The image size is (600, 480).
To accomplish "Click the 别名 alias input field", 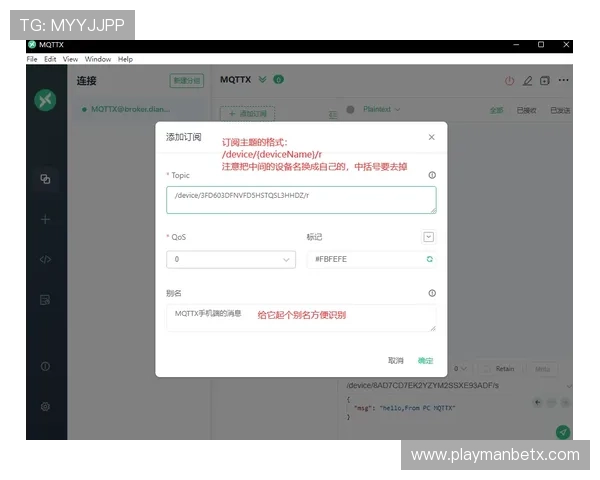I will [x=301, y=318].
